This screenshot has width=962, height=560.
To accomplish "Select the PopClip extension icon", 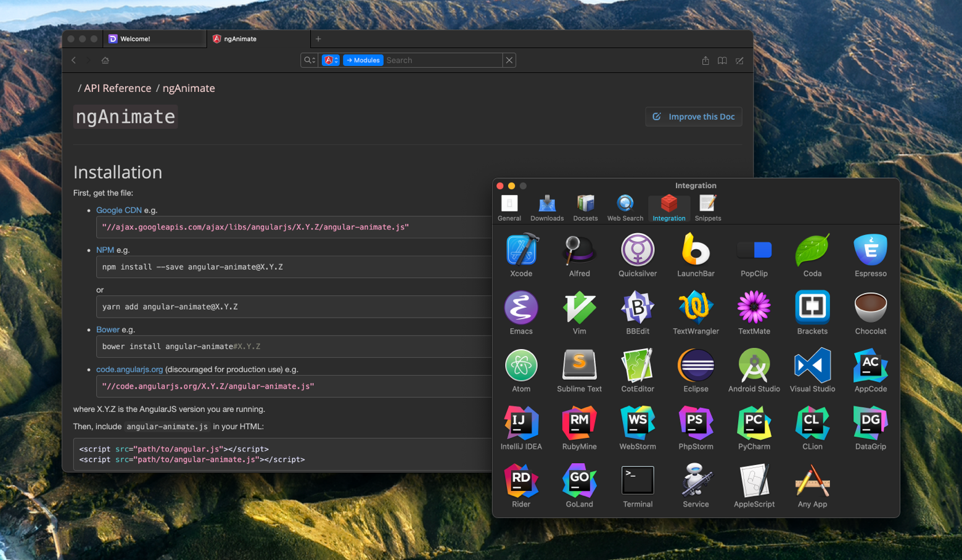I will pyautogui.click(x=754, y=250).
